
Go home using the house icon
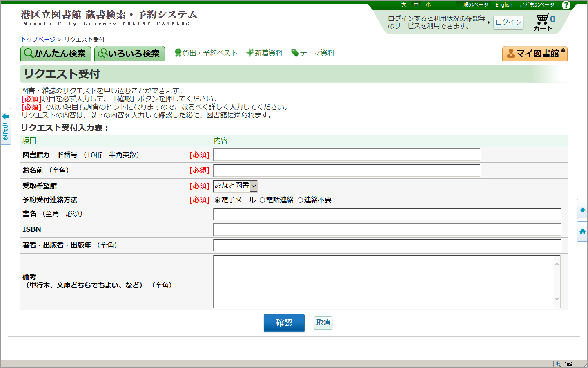pos(582,231)
